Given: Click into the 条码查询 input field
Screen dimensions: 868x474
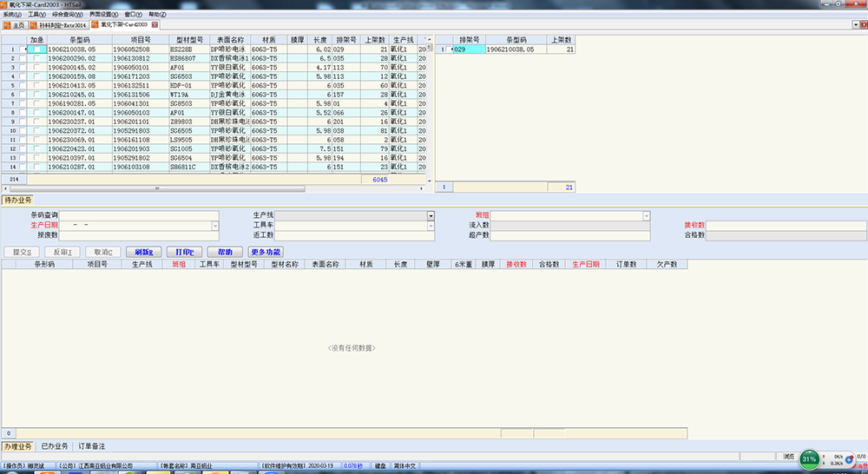Looking at the screenshot, I should pos(141,215).
